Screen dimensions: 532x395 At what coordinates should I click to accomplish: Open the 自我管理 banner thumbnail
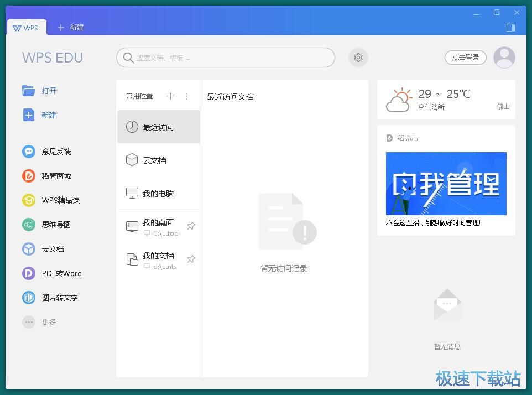tap(446, 183)
